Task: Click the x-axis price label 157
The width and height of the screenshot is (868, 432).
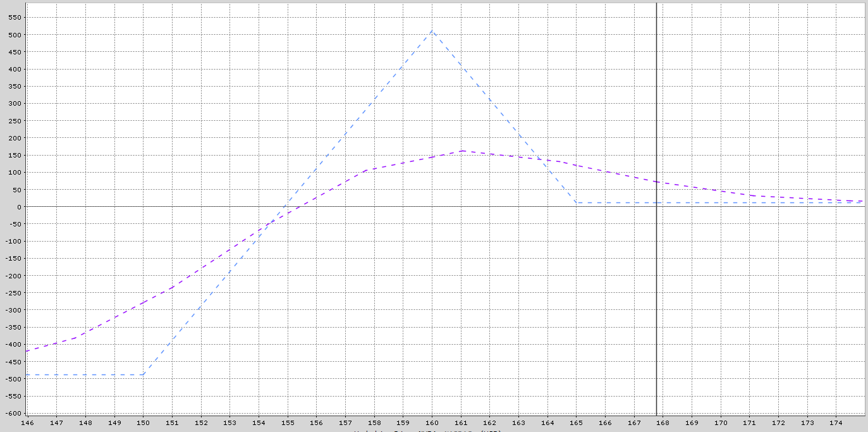Action: (x=345, y=422)
